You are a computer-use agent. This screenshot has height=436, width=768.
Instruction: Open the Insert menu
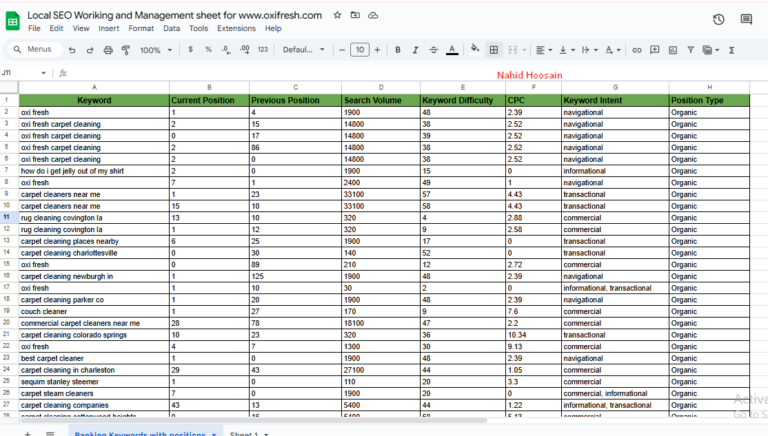109,28
